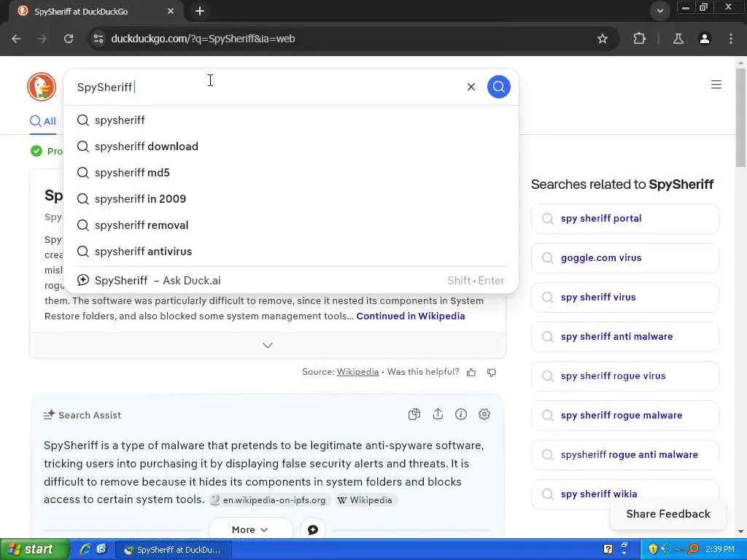Give thumbs down for not helpful

[492, 373]
